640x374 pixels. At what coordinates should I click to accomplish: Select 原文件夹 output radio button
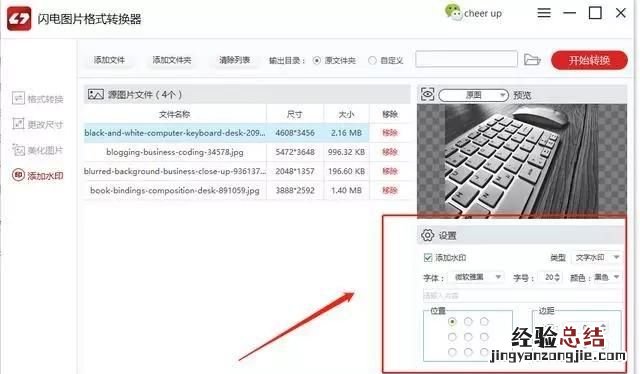click(x=316, y=60)
